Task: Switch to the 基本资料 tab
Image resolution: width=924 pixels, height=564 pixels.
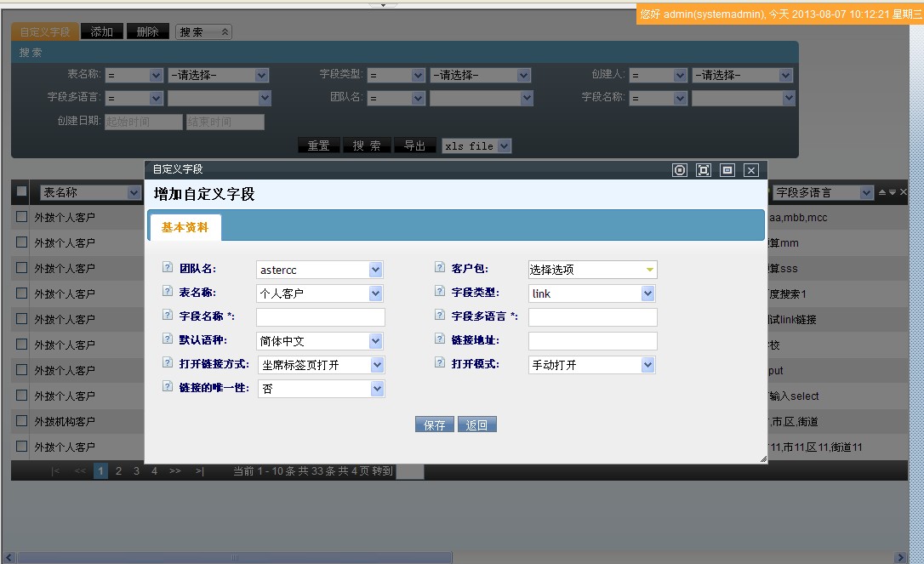Action: click(185, 228)
